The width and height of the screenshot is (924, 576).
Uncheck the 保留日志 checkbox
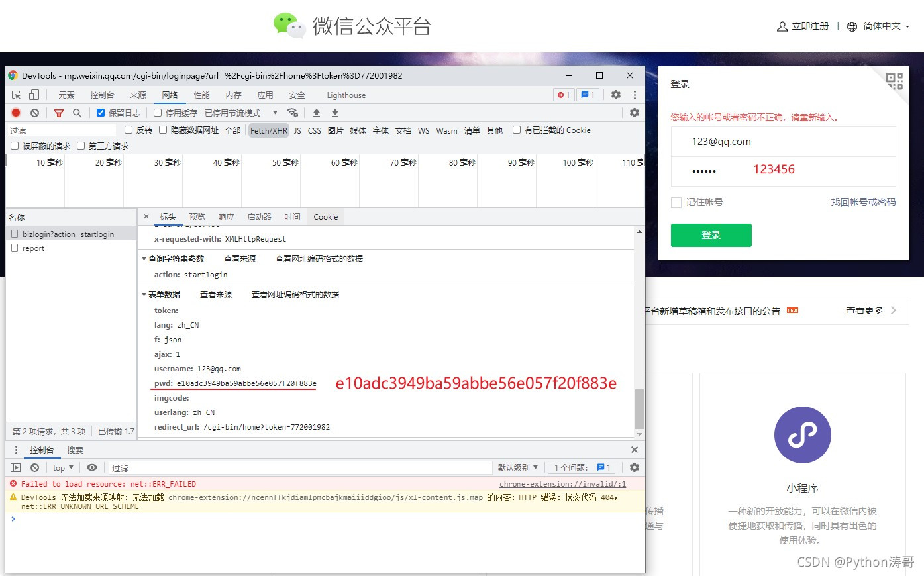(x=99, y=113)
